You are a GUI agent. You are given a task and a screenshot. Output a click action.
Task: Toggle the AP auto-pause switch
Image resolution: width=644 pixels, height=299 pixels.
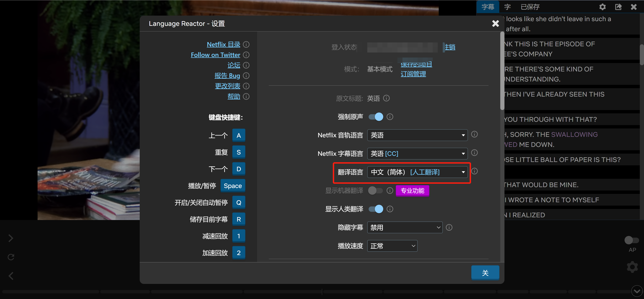tap(631, 240)
